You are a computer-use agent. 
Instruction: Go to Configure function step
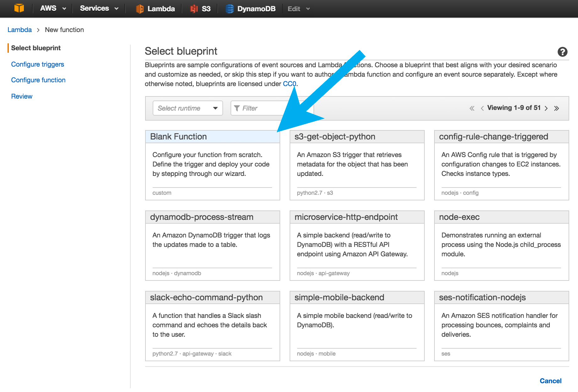[38, 80]
